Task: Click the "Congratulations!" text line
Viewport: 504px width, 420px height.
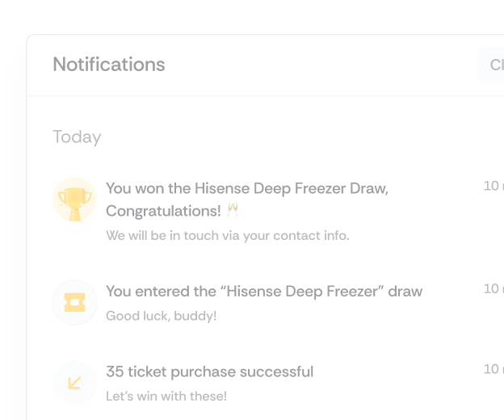Action: [x=163, y=211]
